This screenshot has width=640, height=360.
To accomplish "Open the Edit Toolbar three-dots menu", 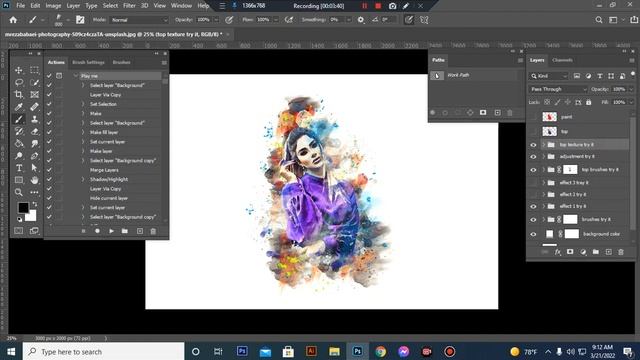I will (x=34, y=192).
